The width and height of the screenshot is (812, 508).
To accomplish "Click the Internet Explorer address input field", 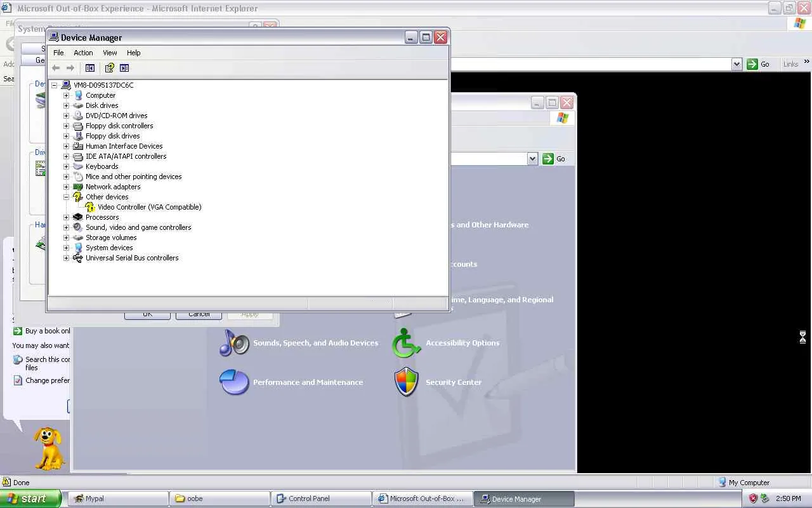I will click(x=590, y=64).
